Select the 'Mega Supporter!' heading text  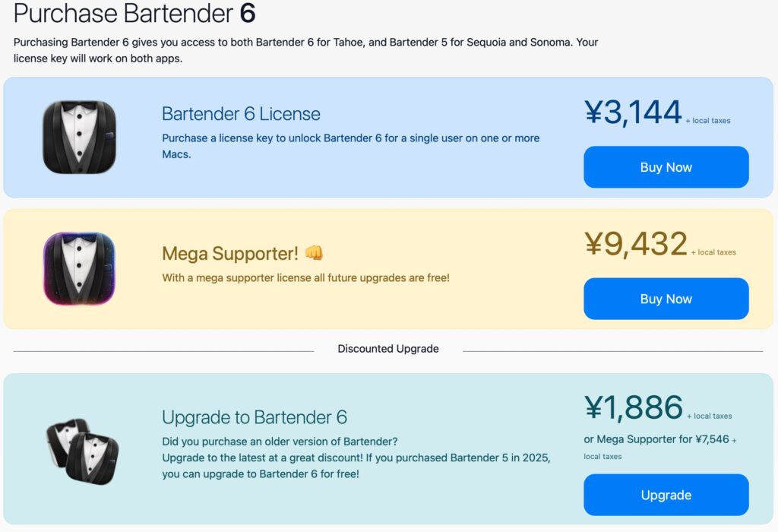pos(229,253)
